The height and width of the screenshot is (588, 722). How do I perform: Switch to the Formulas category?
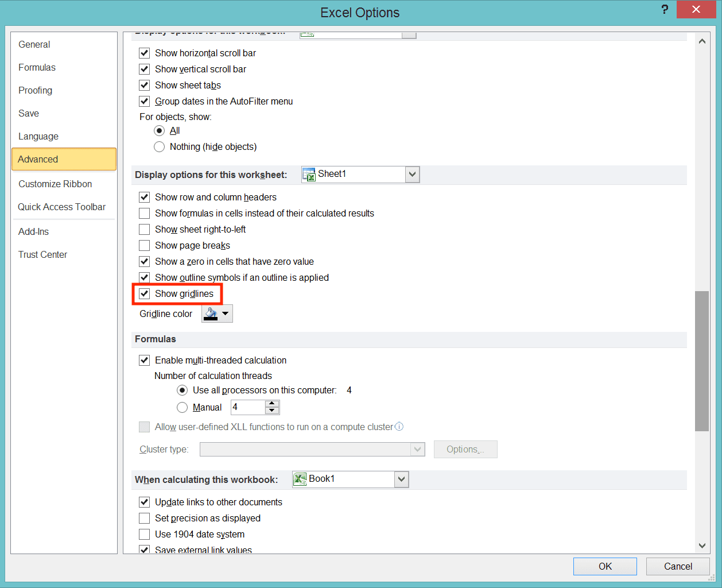coord(37,67)
